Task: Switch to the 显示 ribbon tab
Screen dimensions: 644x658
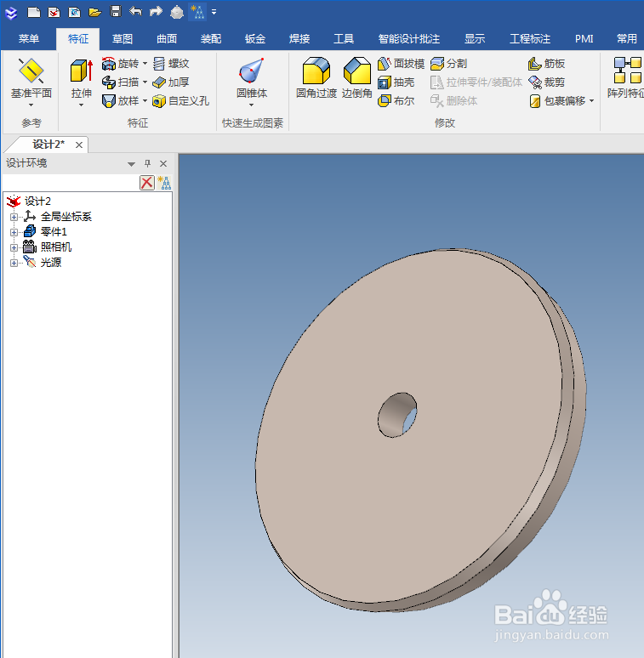Action: pos(475,39)
